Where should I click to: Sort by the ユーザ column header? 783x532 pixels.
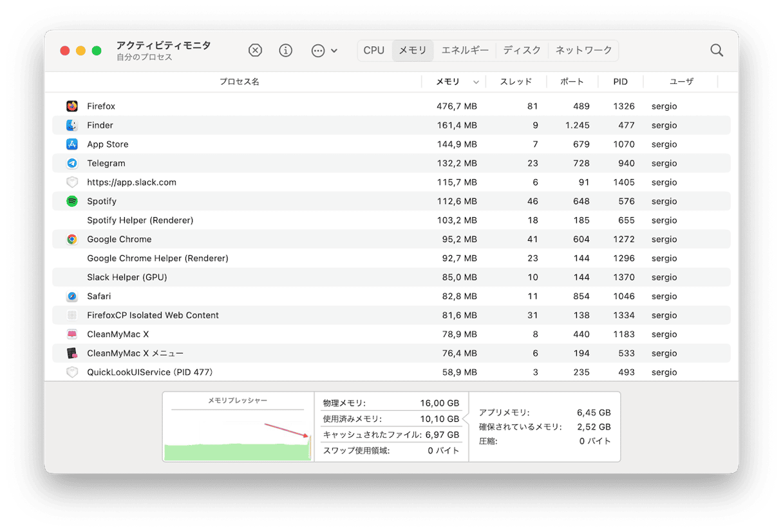[681, 82]
